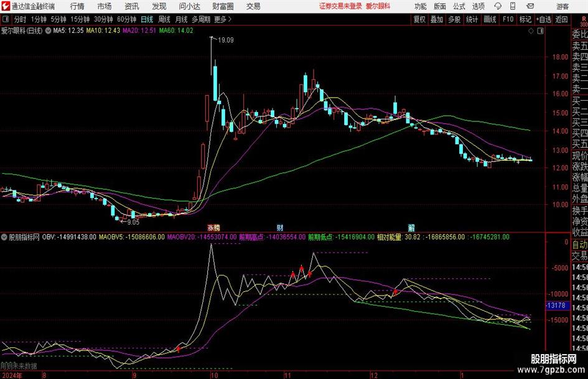Click the 返回 back button
The width and height of the screenshot is (588, 379).
[x=561, y=19]
